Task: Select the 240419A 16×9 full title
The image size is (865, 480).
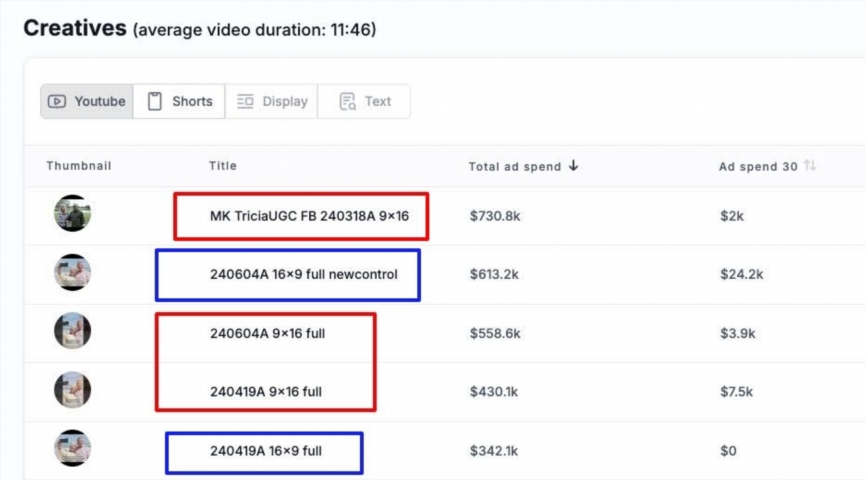Action: (x=266, y=451)
